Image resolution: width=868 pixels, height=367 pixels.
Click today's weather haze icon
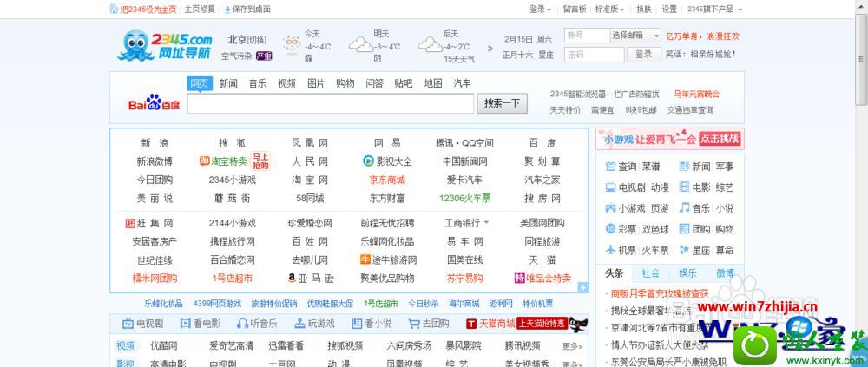[x=292, y=43]
